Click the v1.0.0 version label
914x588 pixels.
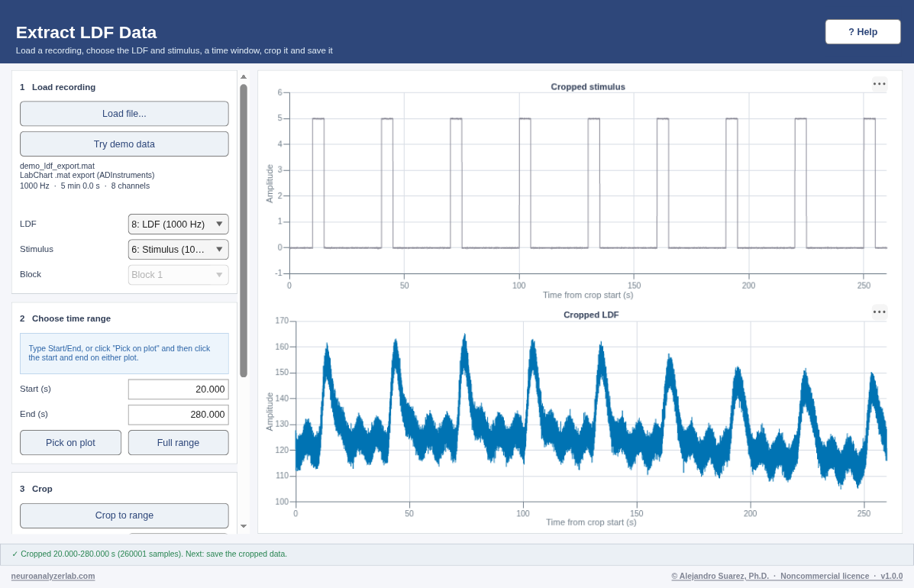click(x=892, y=576)
